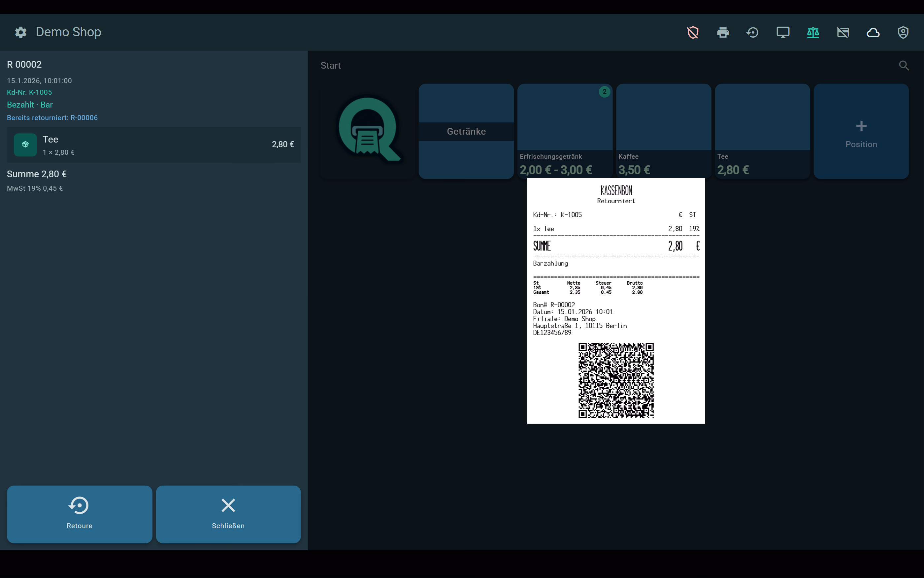Click Barzahlung text on receipt
Screen dimensions: 924x578
click(x=550, y=263)
